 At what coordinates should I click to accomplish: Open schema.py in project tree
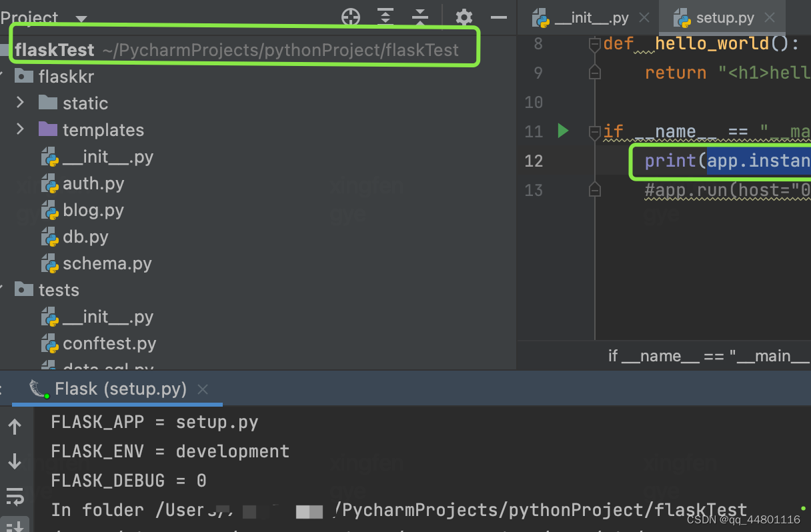107,263
